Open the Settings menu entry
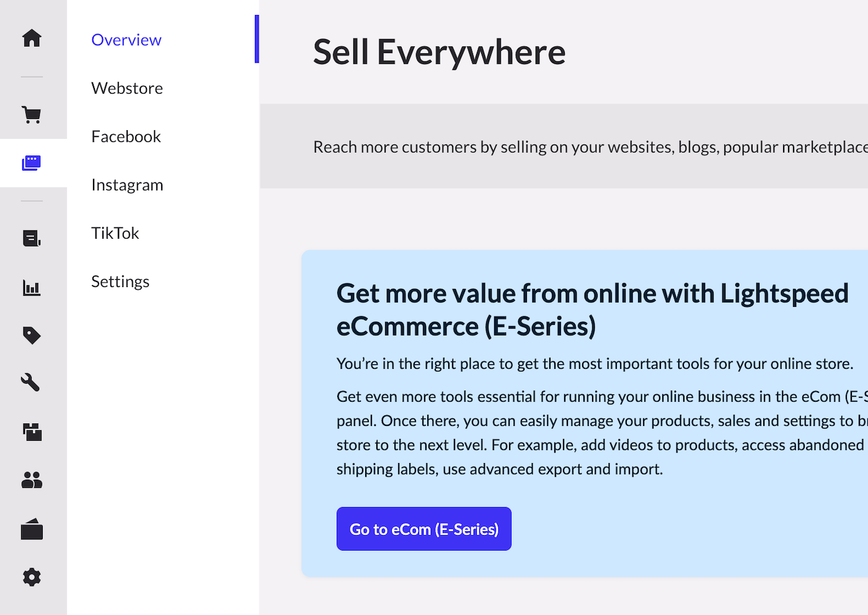The width and height of the screenshot is (868, 615). (120, 281)
